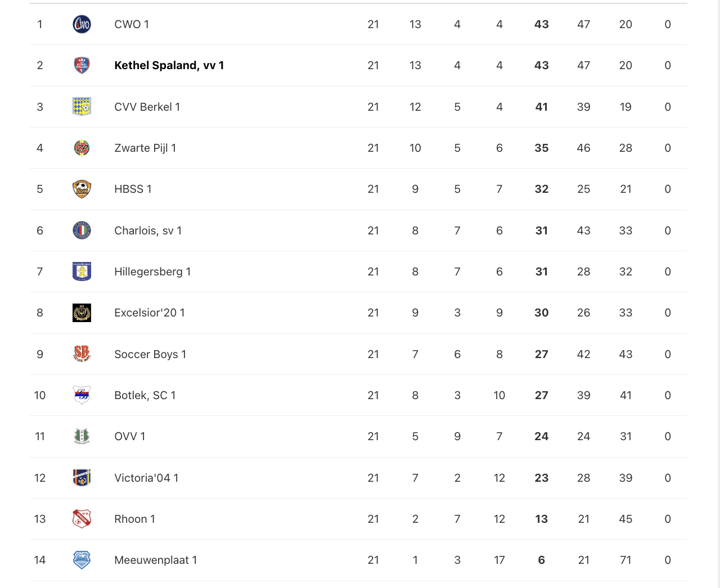This screenshot has height=588, width=720.
Task: Click the Meeuwenplaat blue shield logo
Action: pyautogui.click(x=82, y=560)
